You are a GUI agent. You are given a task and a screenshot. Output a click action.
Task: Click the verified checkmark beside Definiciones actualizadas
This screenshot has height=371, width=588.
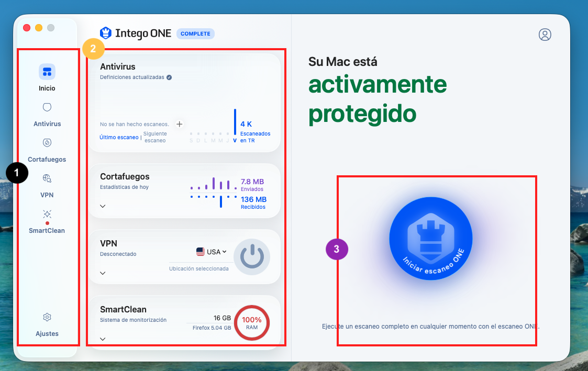[169, 77]
